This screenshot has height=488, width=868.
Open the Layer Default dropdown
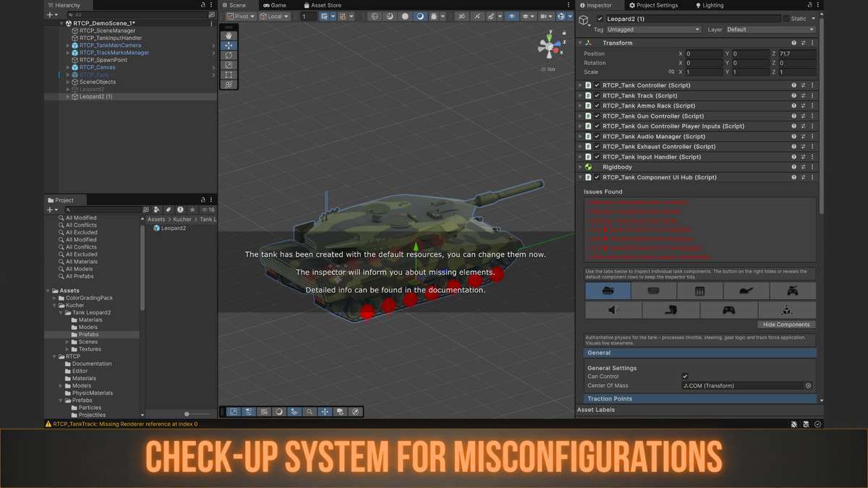click(x=771, y=30)
